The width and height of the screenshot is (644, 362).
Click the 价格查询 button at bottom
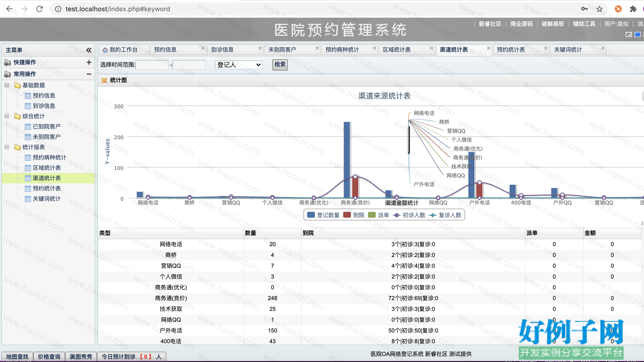pyautogui.click(x=49, y=357)
